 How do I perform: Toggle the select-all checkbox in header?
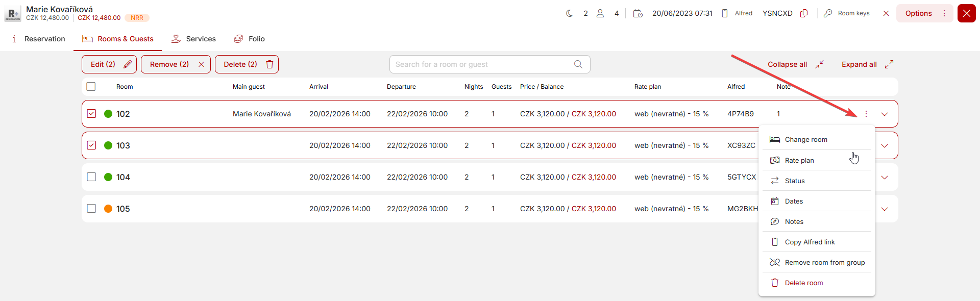tap(91, 87)
